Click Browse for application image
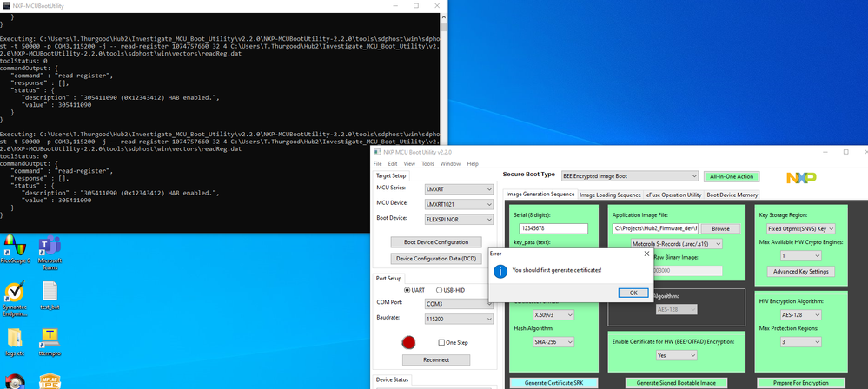The image size is (868, 389). point(720,228)
